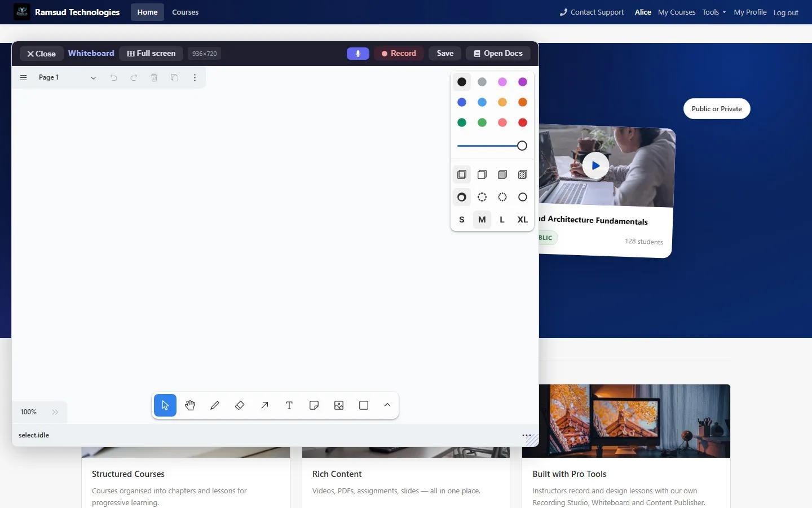812x508 pixels.
Task: Expand the Tools dropdown in navbar
Action: click(x=714, y=12)
